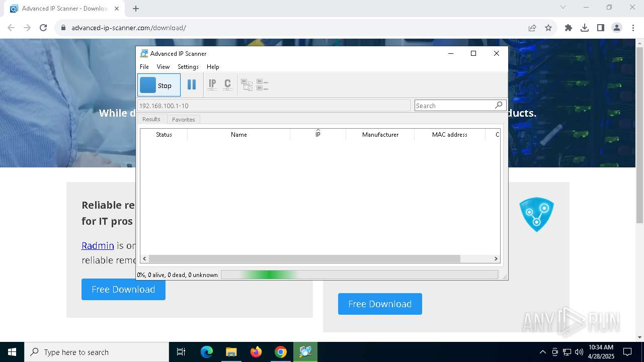Stop the running IP scan
Viewport: 644px width, 362px height.
click(x=158, y=85)
